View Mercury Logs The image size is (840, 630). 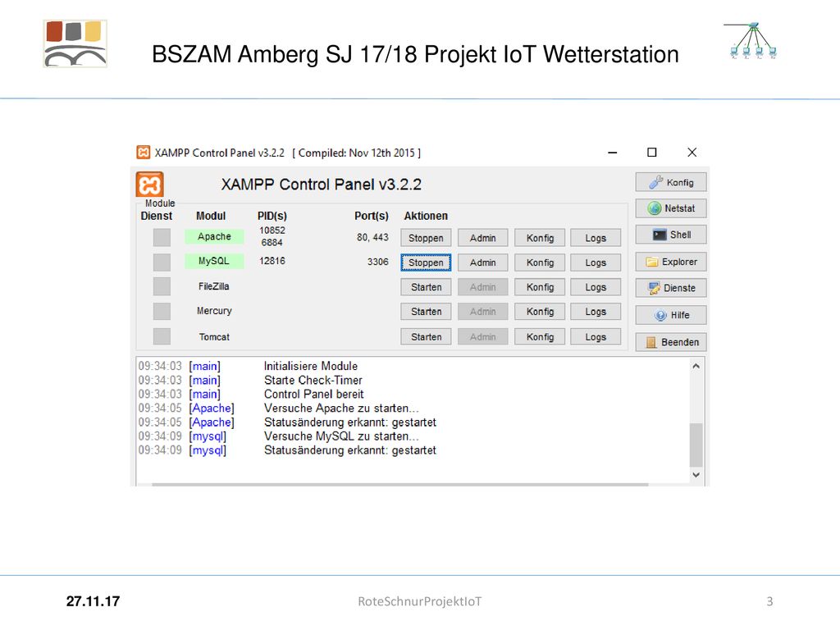pos(596,312)
